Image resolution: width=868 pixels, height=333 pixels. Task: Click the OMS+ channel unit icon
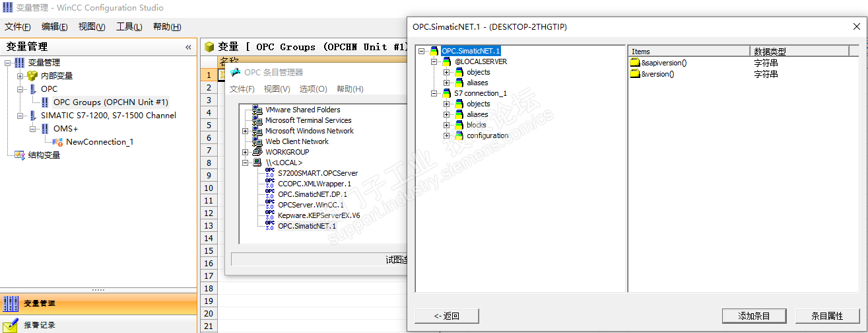[x=45, y=129]
